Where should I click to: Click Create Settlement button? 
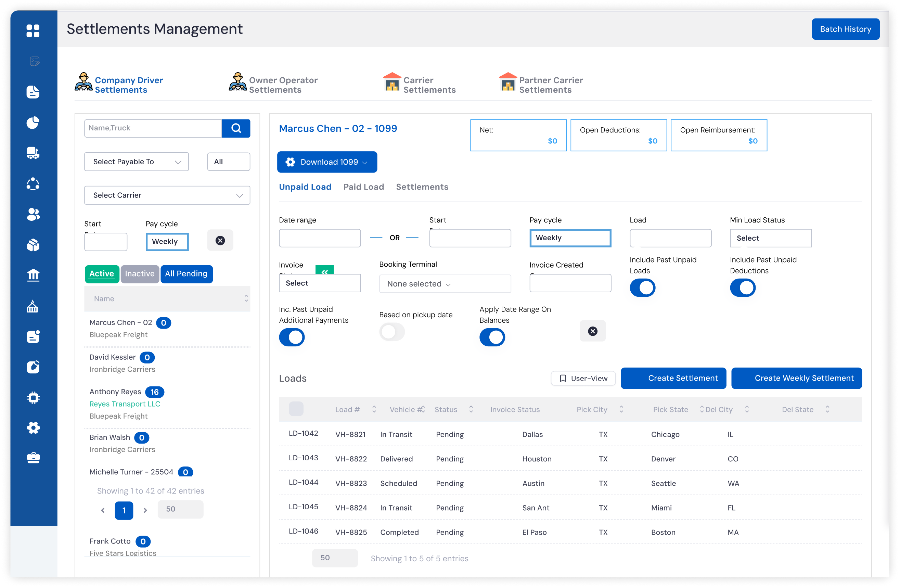click(673, 378)
